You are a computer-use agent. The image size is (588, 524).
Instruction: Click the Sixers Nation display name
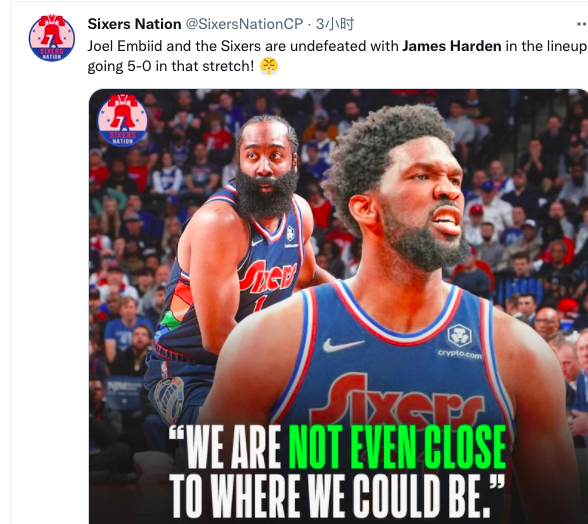click(x=134, y=24)
